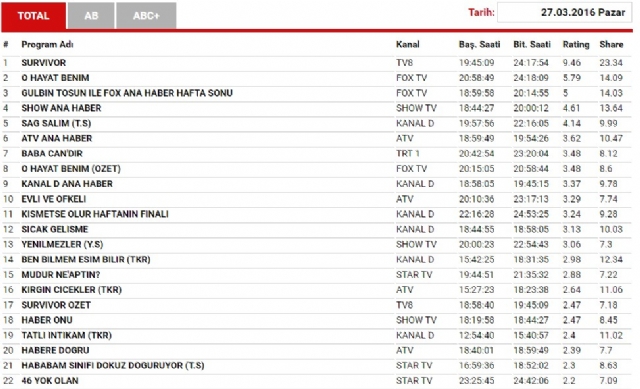The image size is (640, 389).
Task: Click SHOW ANA HABER program name
Action: coord(61,108)
